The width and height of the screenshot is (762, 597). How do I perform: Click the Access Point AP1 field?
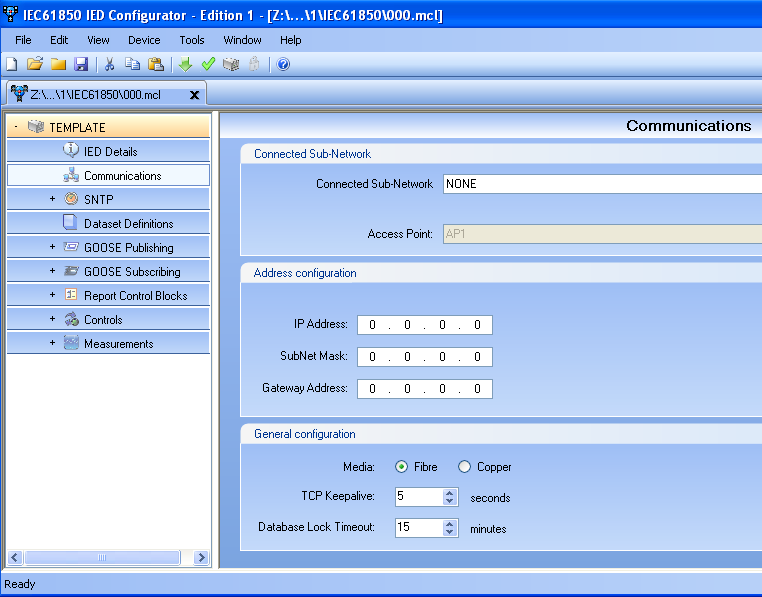602,234
